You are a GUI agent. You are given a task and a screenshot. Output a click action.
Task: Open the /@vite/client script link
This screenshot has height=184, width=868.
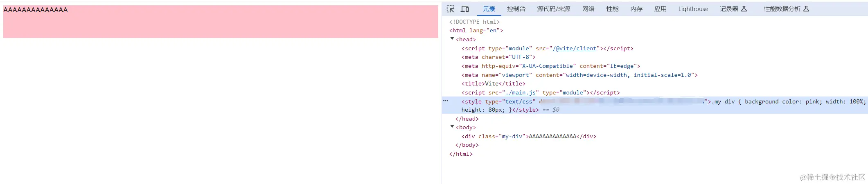(575, 48)
